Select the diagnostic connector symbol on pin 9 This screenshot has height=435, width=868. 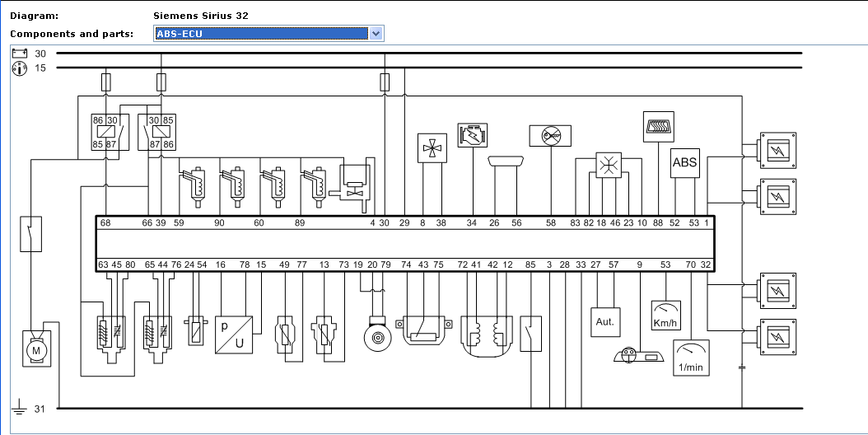[639, 355]
